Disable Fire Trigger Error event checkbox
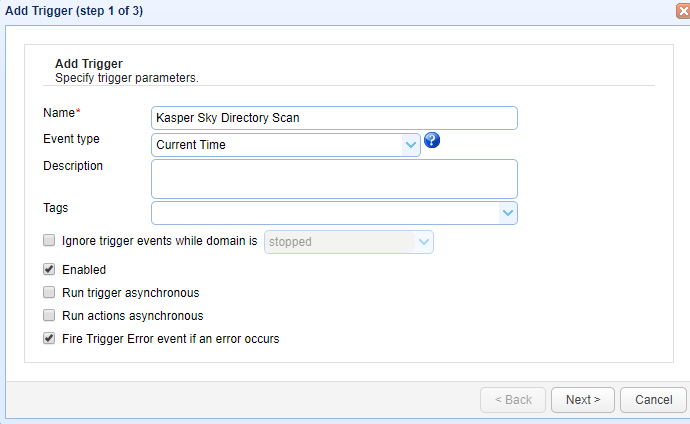The image size is (690, 424). coord(49,339)
